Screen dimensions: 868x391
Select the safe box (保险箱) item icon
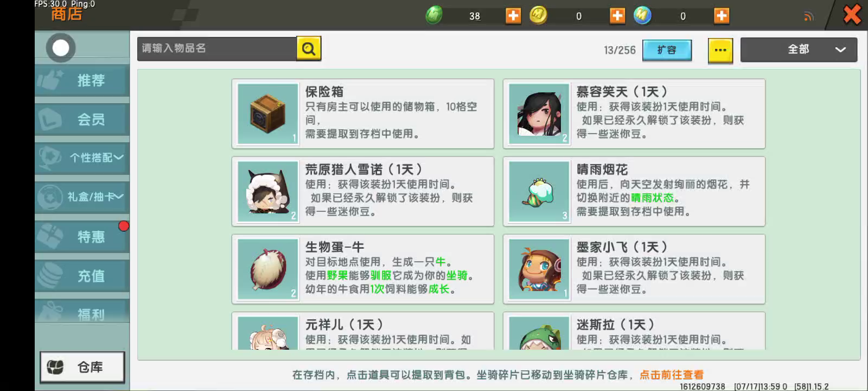click(x=268, y=113)
